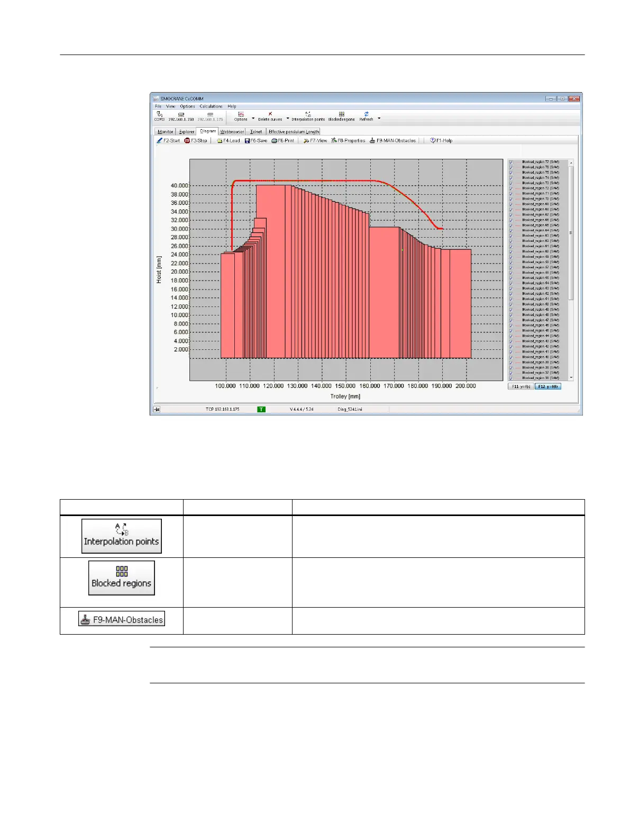Switch to the Telnet tab
The width and height of the screenshot is (630, 840).
pyautogui.click(x=256, y=131)
